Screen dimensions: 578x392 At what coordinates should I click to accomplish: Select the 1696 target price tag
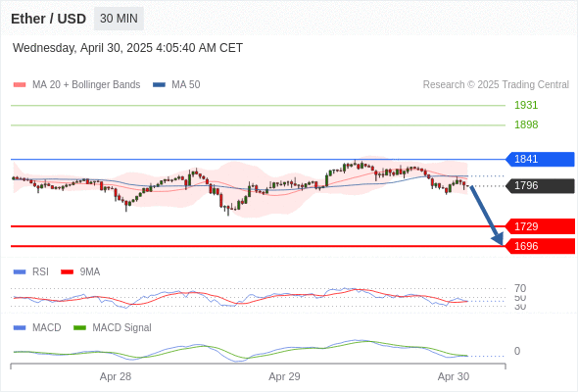pos(540,246)
